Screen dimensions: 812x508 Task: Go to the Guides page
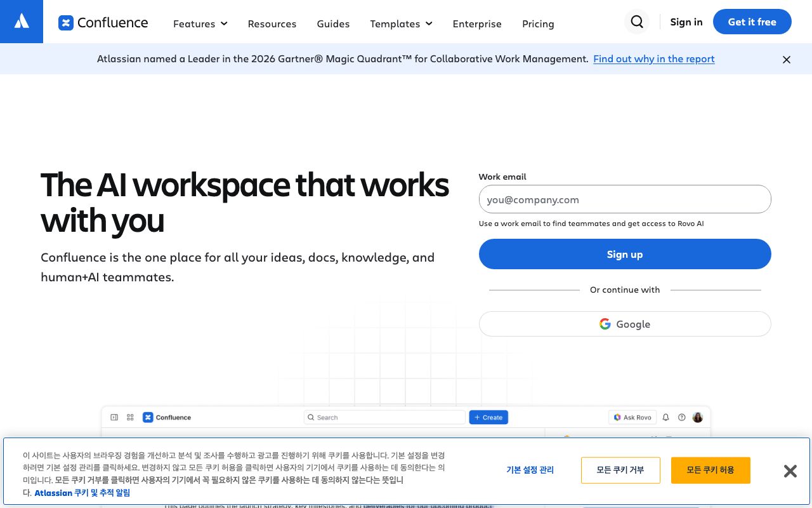click(x=333, y=23)
